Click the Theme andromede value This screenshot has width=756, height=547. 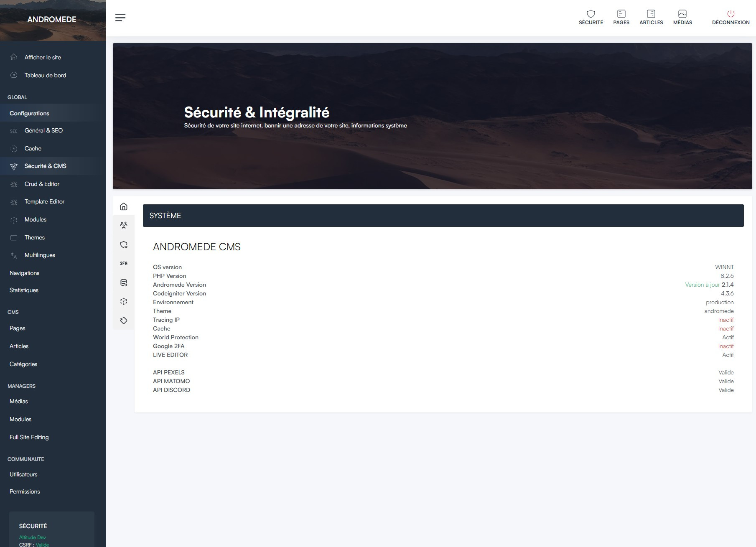click(719, 311)
